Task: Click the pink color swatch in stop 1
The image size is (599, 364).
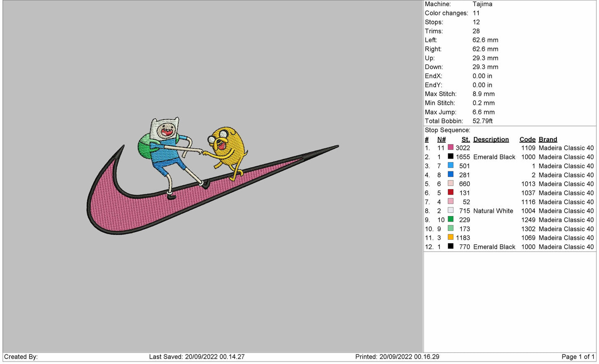Action: click(450, 147)
